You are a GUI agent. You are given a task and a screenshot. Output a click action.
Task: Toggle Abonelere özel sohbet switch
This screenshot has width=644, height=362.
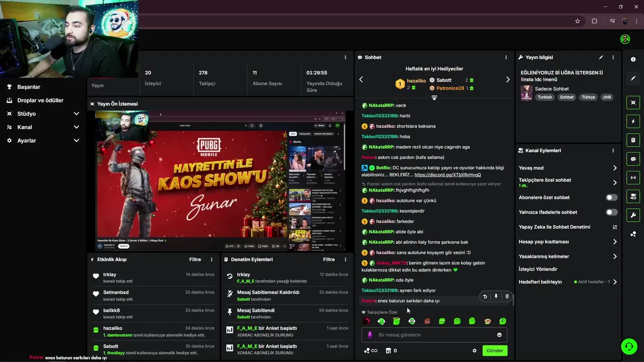click(x=612, y=198)
